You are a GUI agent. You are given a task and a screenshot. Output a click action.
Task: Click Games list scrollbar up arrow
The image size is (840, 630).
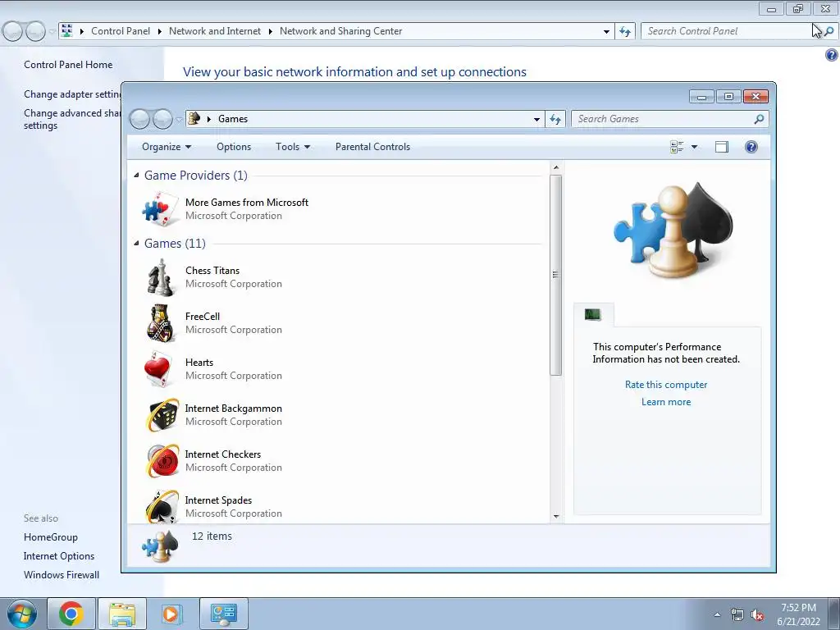click(x=555, y=167)
